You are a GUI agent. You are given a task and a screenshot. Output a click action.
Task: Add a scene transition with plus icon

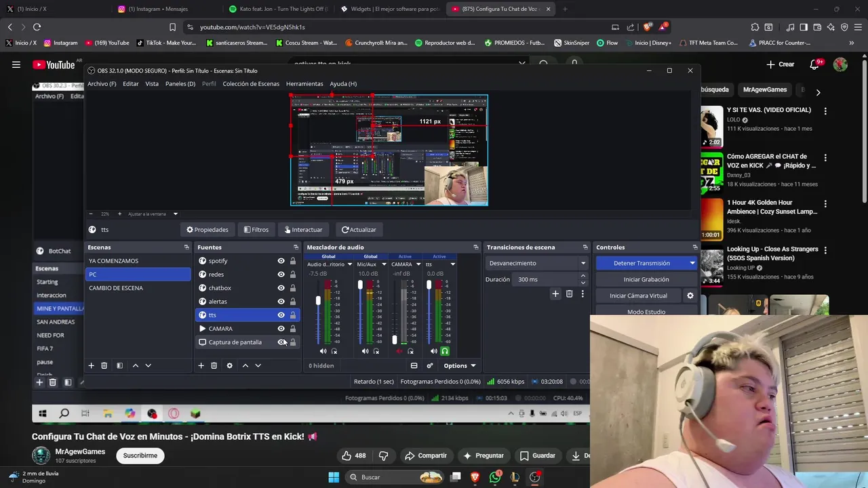coord(555,293)
